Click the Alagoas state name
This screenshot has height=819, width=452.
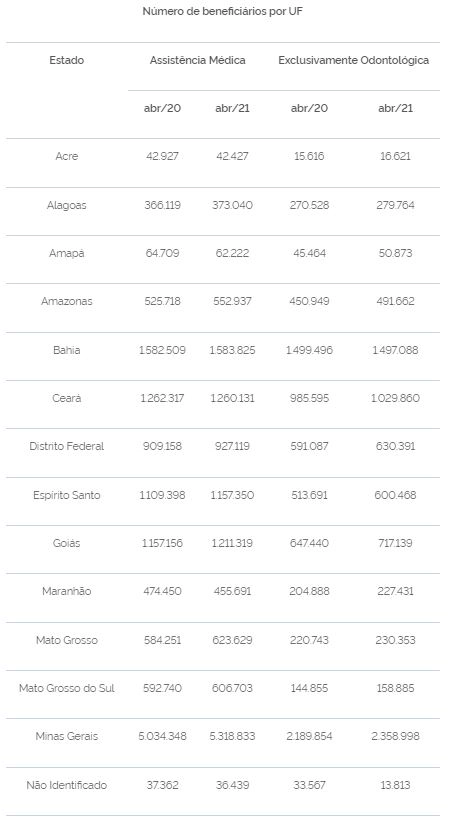coord(66,205)
